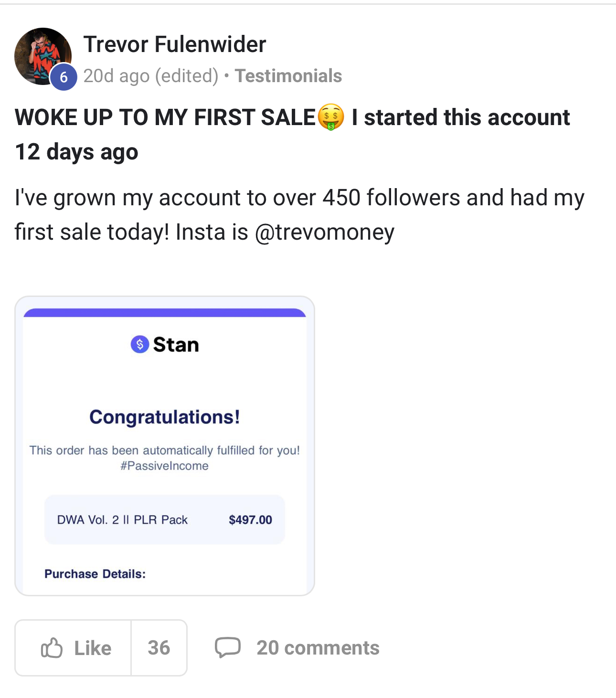This screenshot has height=698, width=616.
Task: Click the comment speech bubble icon
Action: pyautogui.click(x=227, y=647)
